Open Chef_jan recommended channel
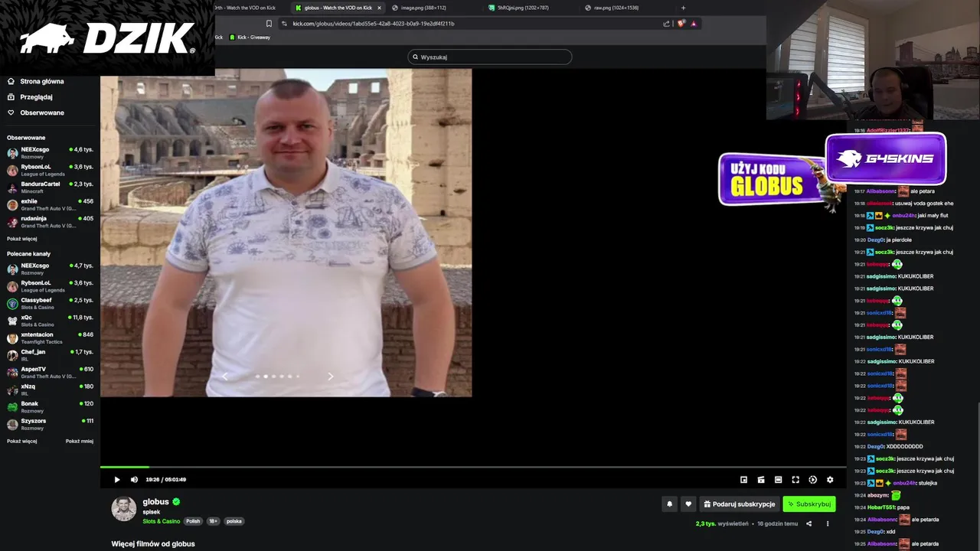The image size is (980, 551). [x=50, y=354]
